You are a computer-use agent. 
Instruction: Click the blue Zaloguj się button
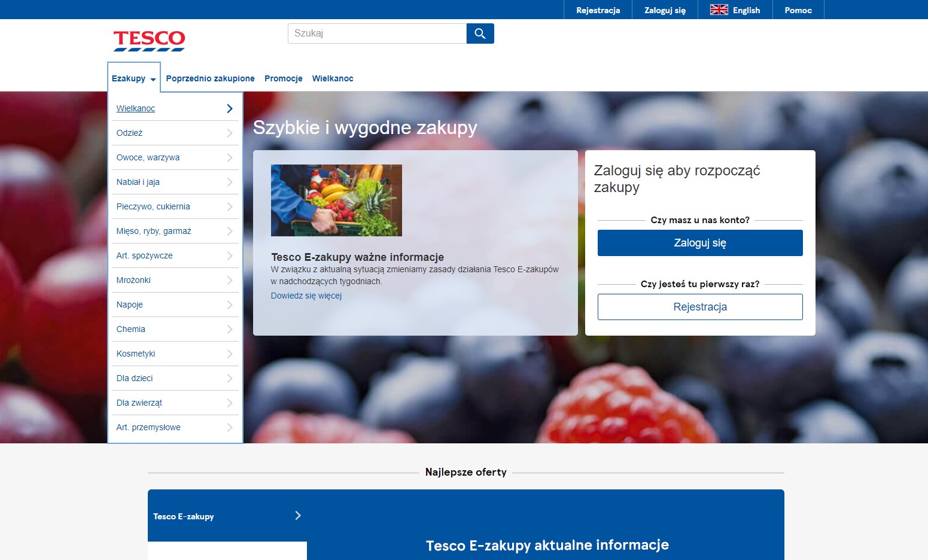(700, 243)
